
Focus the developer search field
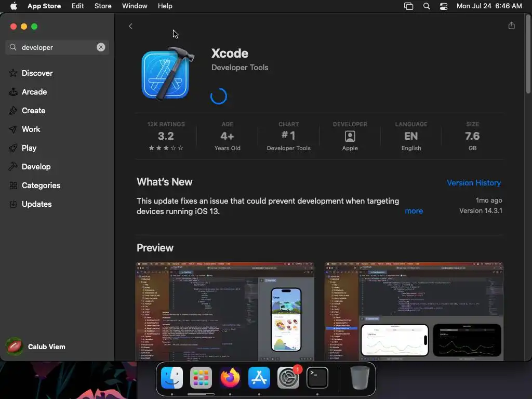click(57, 47)
